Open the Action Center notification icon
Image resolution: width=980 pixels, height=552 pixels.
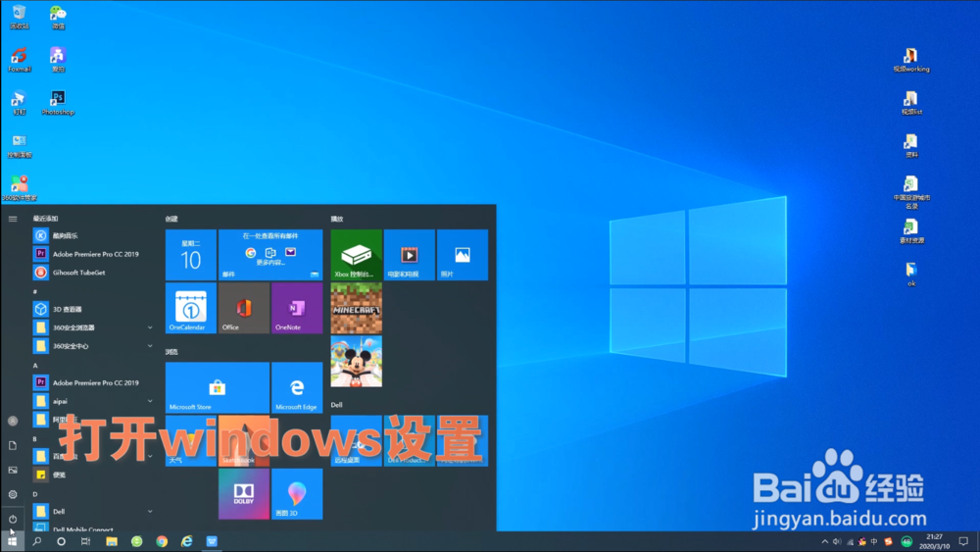click(x=963, y=541)
